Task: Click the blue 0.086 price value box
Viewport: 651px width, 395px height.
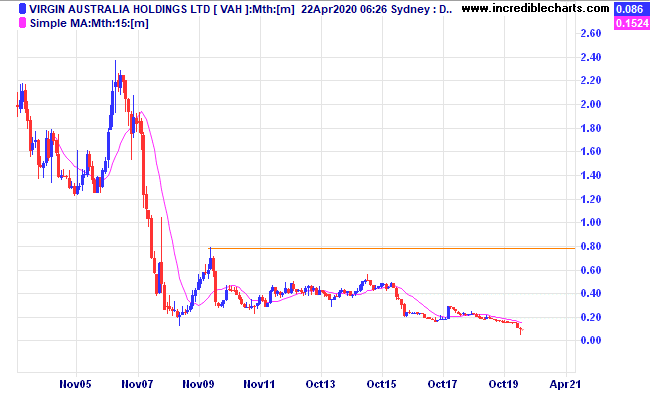Action: click(630, 9)
